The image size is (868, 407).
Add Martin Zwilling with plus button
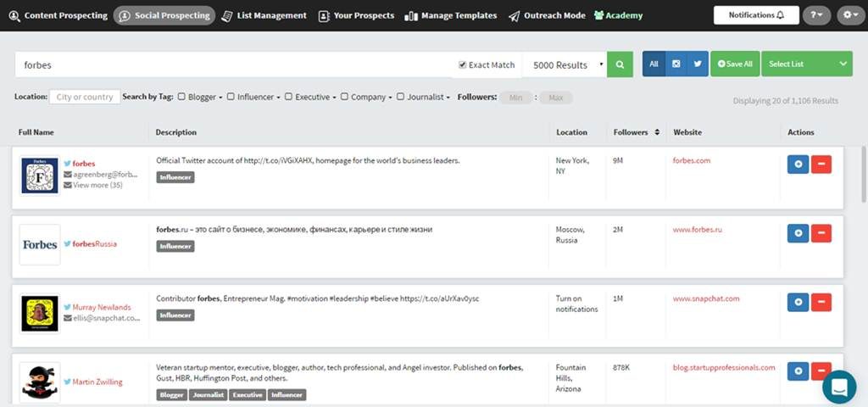point(798,371)
